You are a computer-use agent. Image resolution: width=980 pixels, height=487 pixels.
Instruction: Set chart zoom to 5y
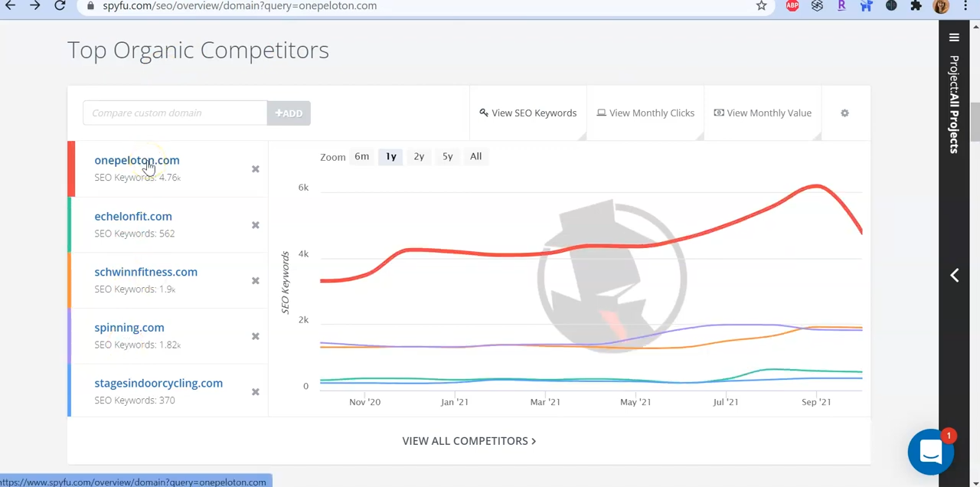point(447,156)
